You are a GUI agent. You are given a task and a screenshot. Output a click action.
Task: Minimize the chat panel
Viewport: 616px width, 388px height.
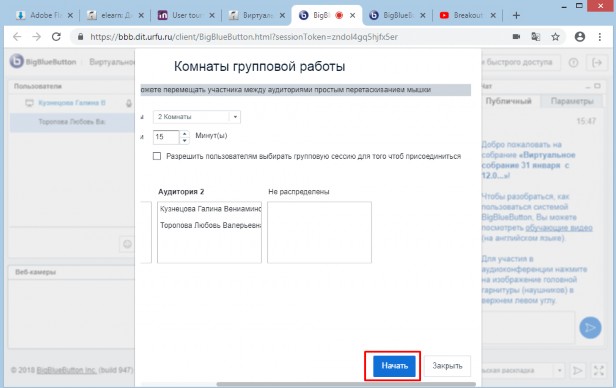point(588,86)
